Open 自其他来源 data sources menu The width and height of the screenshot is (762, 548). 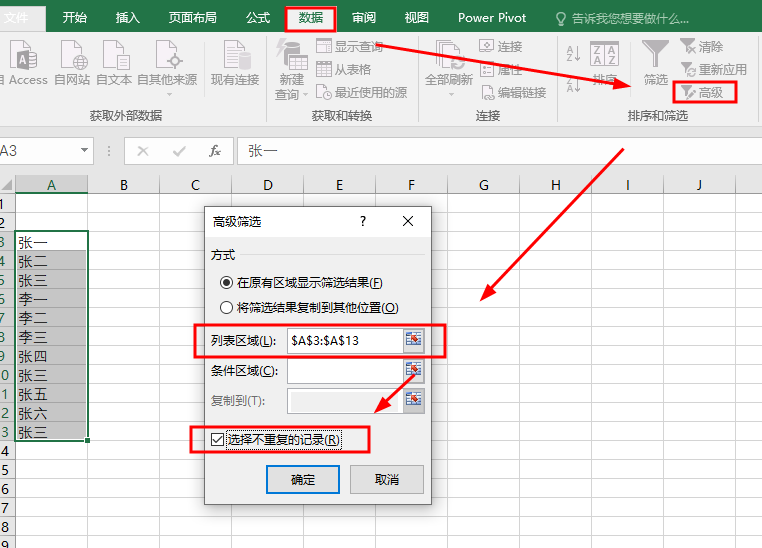[167, 67]
